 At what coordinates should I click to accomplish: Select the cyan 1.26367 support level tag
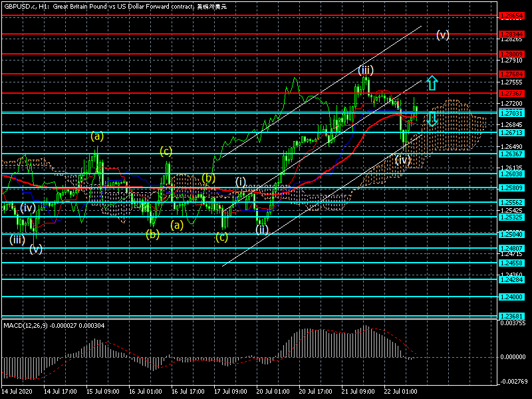pos(512,154)
